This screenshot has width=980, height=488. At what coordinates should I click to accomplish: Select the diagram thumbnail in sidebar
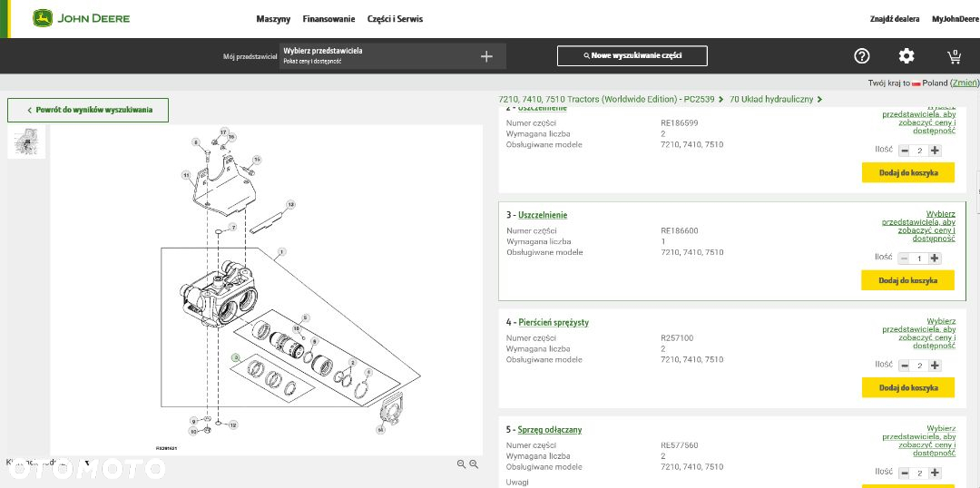coord(26,142)
